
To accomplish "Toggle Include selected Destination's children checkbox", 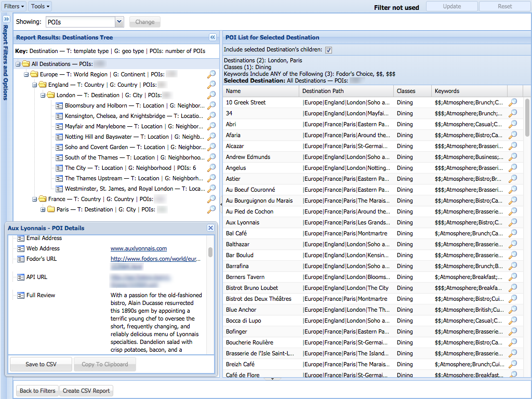I will [328, 50].
